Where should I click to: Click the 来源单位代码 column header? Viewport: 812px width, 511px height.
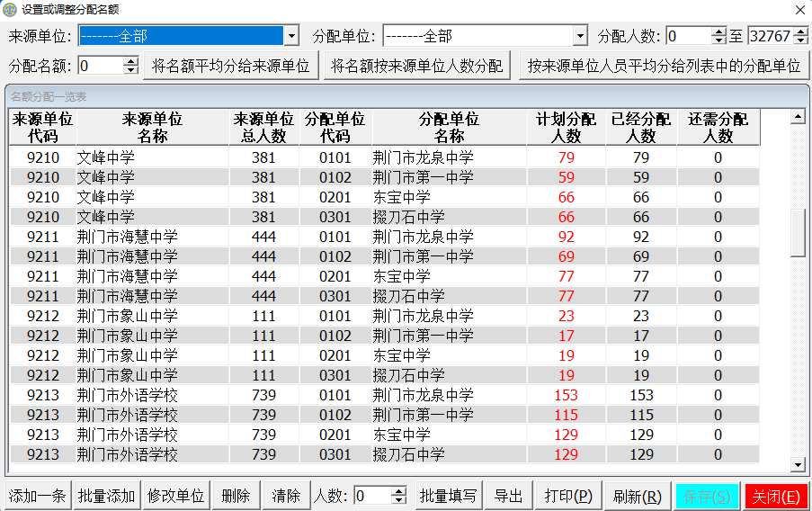pyautogui.click(x=42, y=128)
